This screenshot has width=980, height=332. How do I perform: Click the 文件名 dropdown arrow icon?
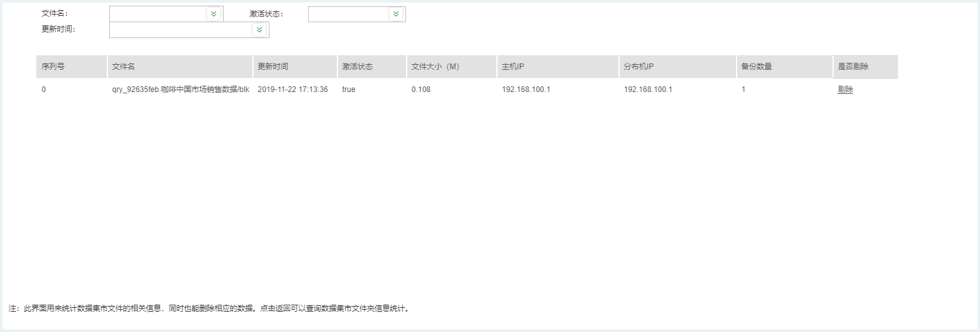click(x=214, y=14)
